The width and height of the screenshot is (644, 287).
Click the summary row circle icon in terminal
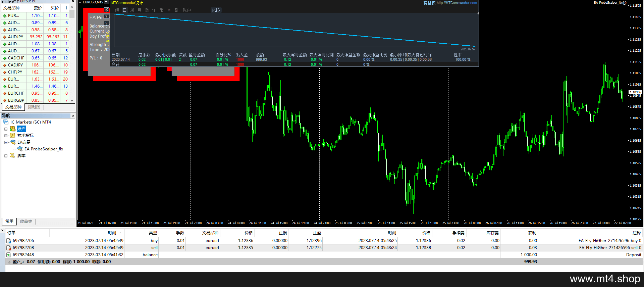coord(9,262)
